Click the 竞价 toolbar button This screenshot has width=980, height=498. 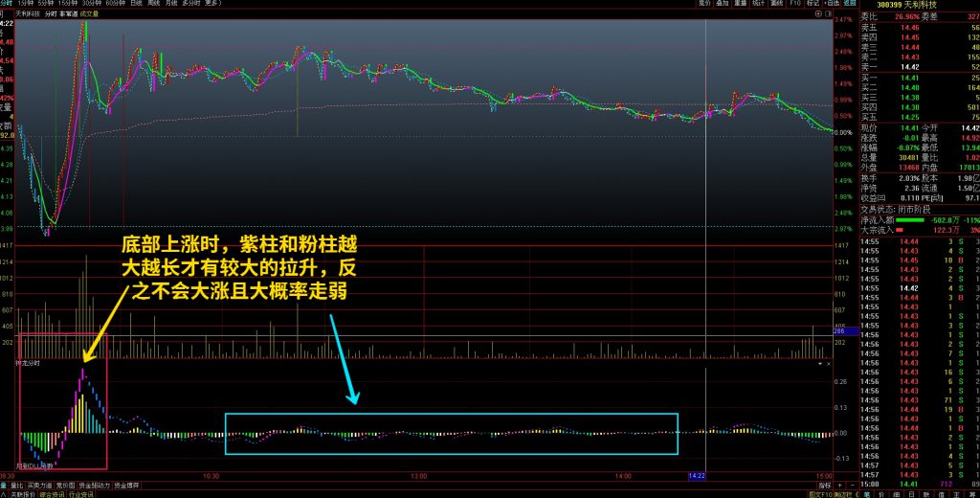click(x=704, y=4)
